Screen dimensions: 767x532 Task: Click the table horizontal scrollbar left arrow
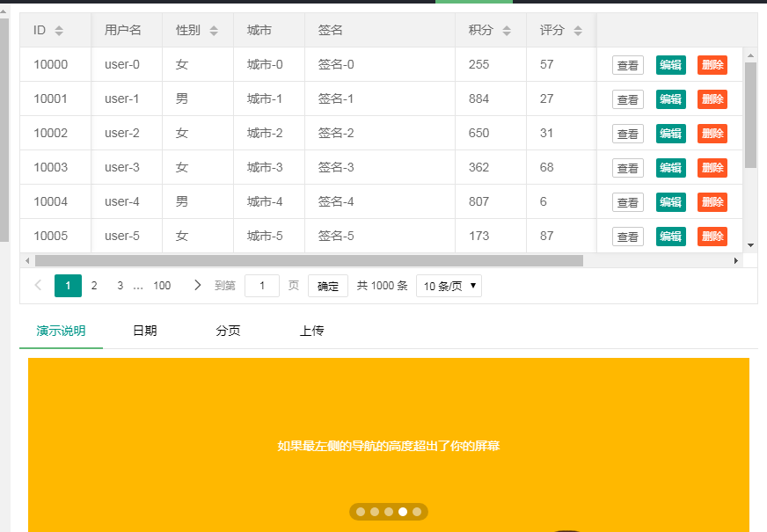coord(27,260)
